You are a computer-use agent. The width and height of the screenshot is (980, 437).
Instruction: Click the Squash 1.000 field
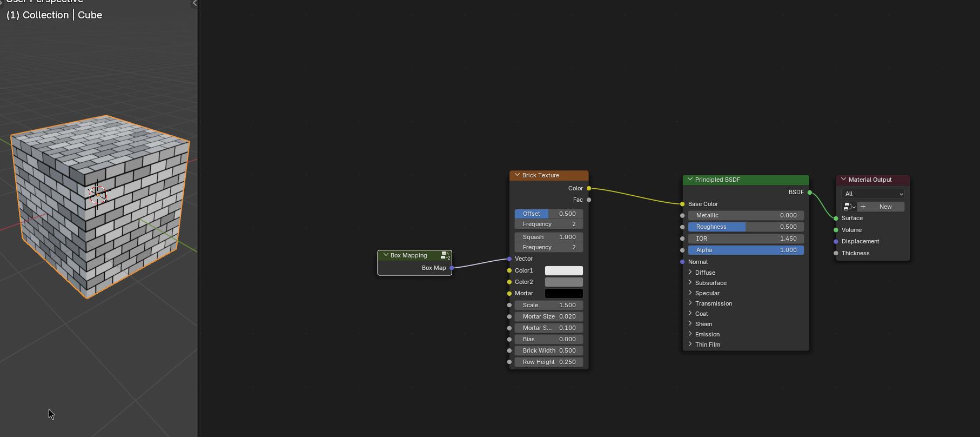[548, 237]
